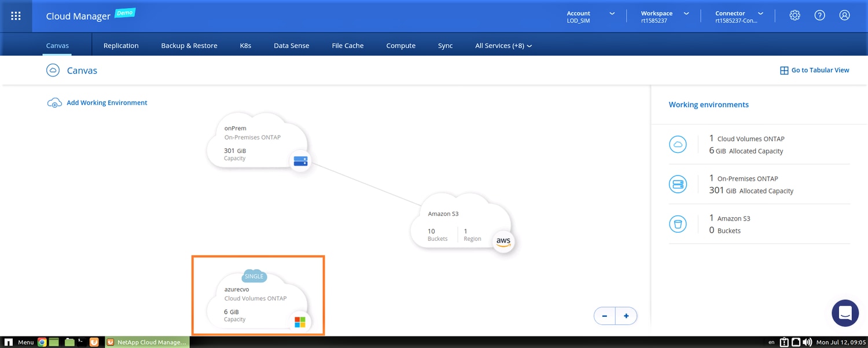Click the tabular view grid icon
This screenshot has width=868, height=348.
[784, 71]
